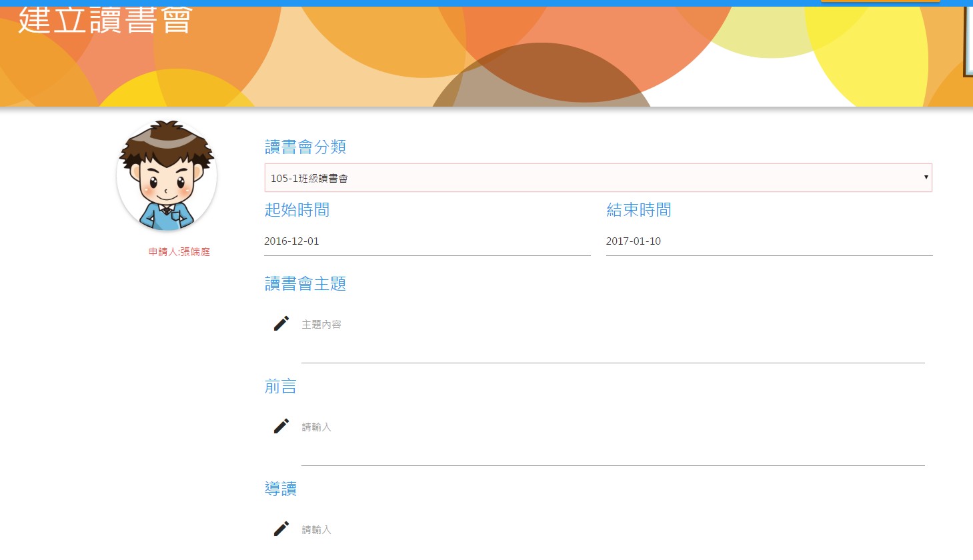973x560 pixels.
Task: Focus the 導讀 請輸入 text field
Action: pos(612,530)
